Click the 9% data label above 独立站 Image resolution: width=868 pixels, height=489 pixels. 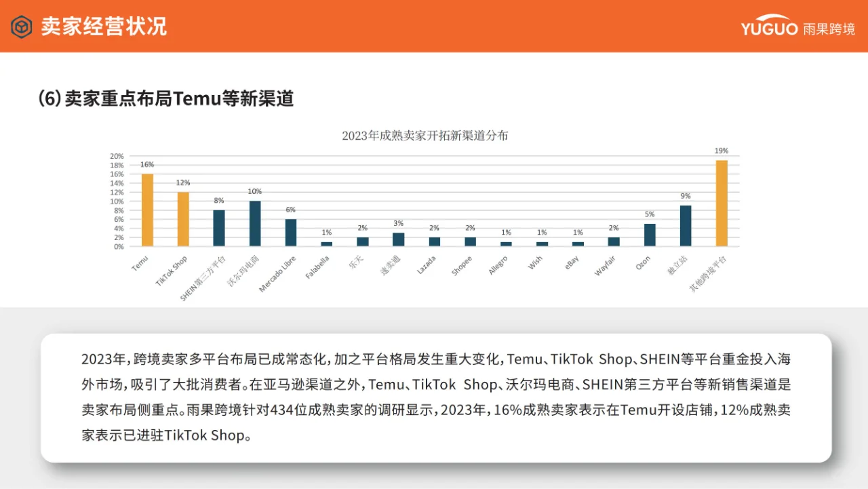(686, 196)
